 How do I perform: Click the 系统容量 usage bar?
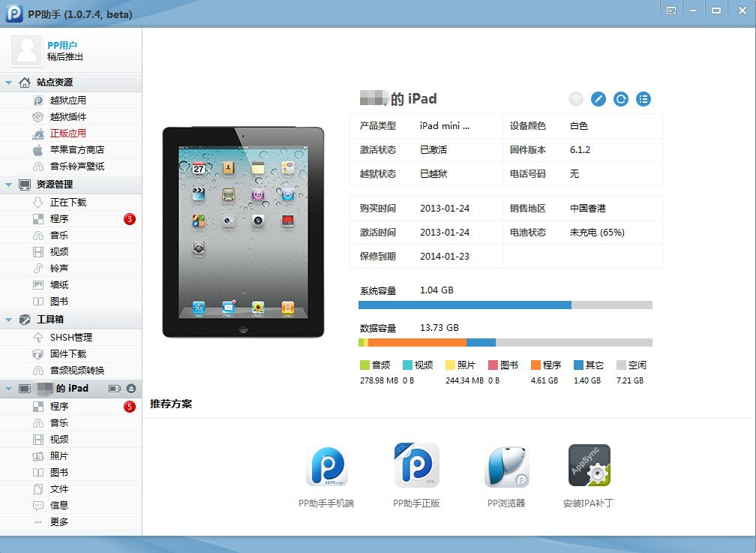coord(505,305)
